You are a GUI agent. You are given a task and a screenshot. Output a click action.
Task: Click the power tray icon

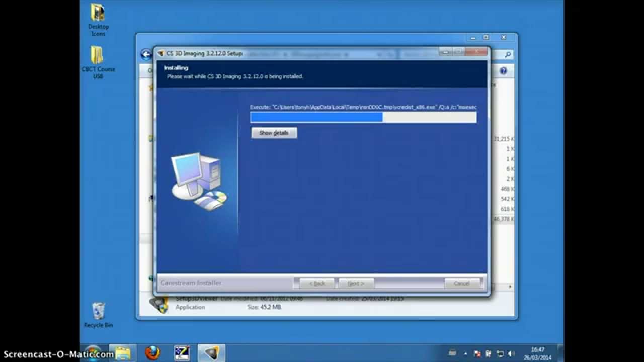[x=489, y=353]
